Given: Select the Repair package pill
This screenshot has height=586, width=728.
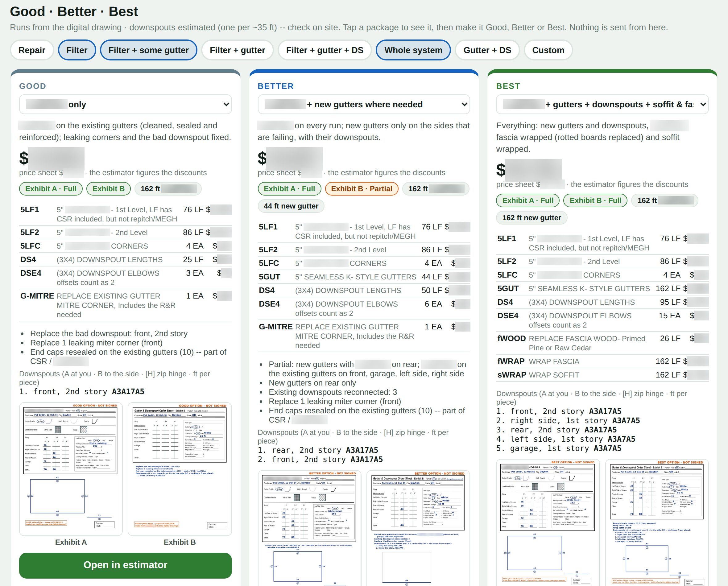Looking at the screenshot, I should click(x=32, y=50).
